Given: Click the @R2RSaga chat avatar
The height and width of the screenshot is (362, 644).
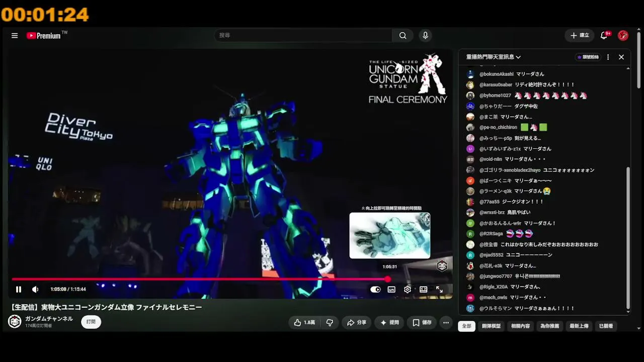Looking at the screenshot, I should click(470, 234).
